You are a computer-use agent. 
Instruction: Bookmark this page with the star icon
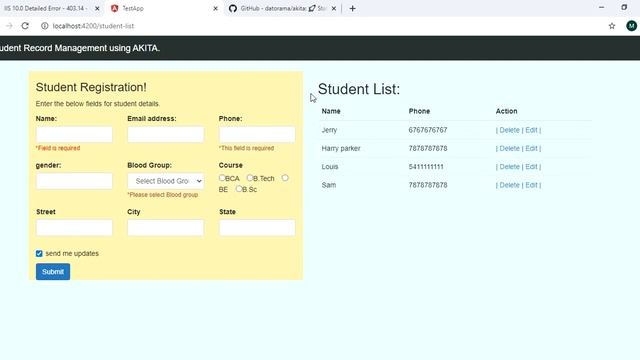pyautogui.click(x=611, y=26)
